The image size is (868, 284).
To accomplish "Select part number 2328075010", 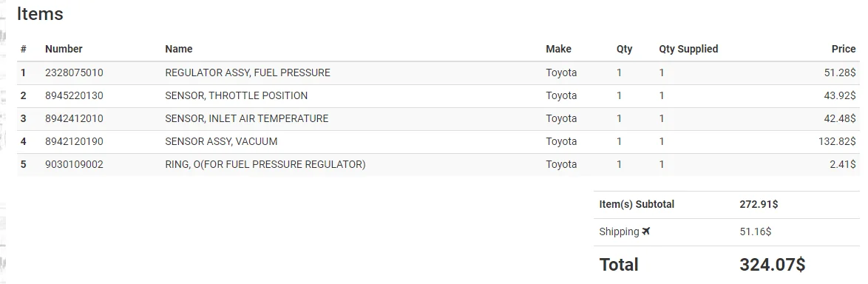I will tap(74, 72).
